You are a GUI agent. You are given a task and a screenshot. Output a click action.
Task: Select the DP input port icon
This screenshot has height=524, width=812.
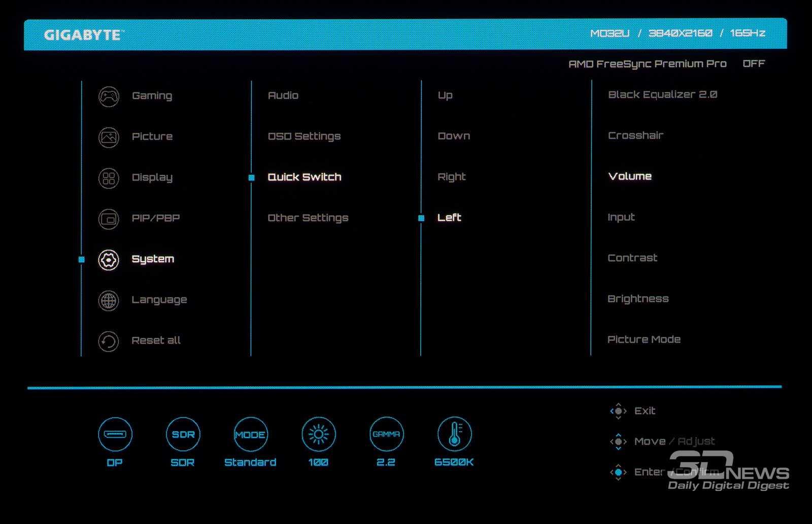(115, 434)
